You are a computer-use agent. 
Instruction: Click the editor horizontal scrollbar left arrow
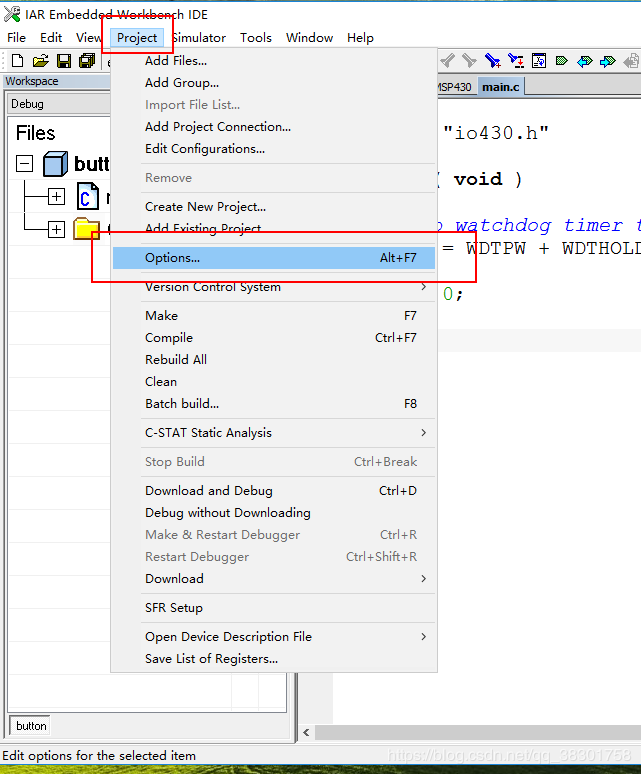(x=306, y=732)
